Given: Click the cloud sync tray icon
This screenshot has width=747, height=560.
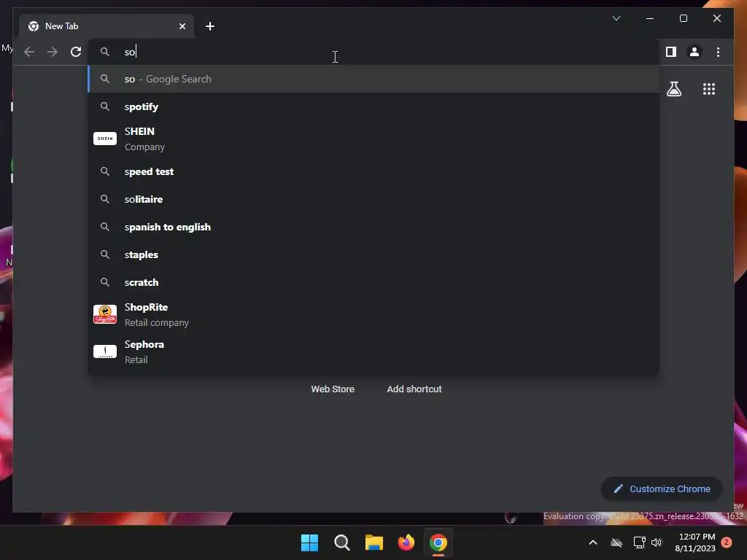Looking at the screenshot, I should (616, 542).
